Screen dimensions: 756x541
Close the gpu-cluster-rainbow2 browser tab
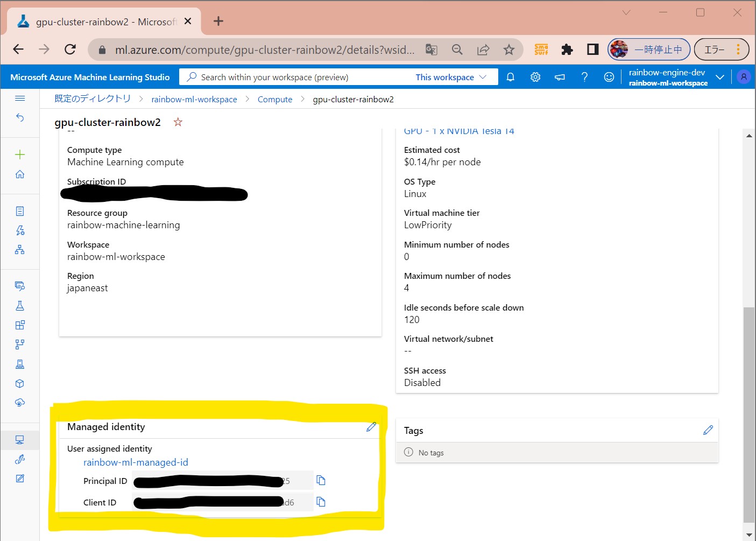click(x=188, y=22)
